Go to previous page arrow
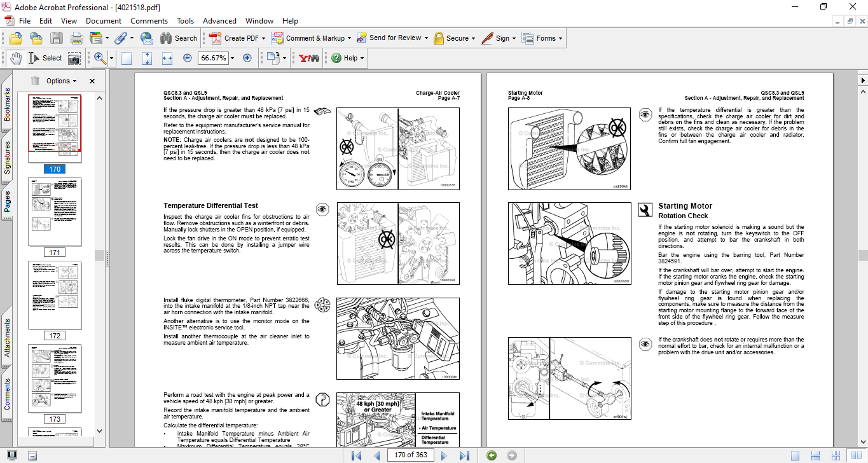This screenshot has height=463, width=868. tap(376, 455)
